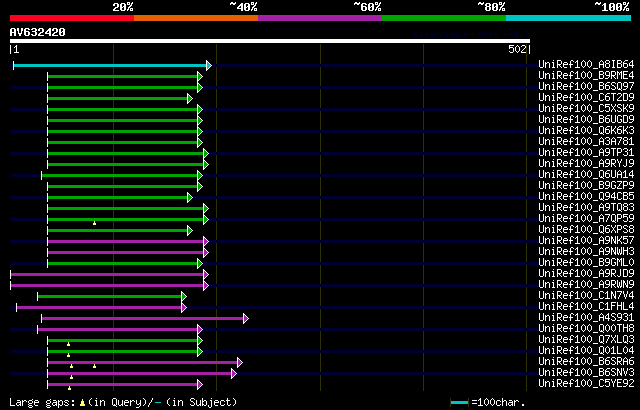Click the purple alignment bar for A9RJD9
This screenshot has width=640, height=410.
click(107, 275)
